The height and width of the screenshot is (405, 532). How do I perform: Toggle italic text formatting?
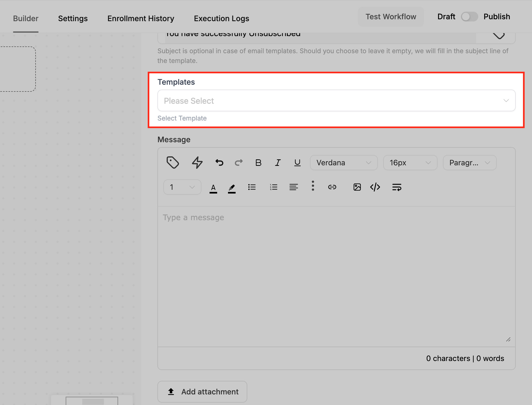pyautogui.click(x=278, y=162)
